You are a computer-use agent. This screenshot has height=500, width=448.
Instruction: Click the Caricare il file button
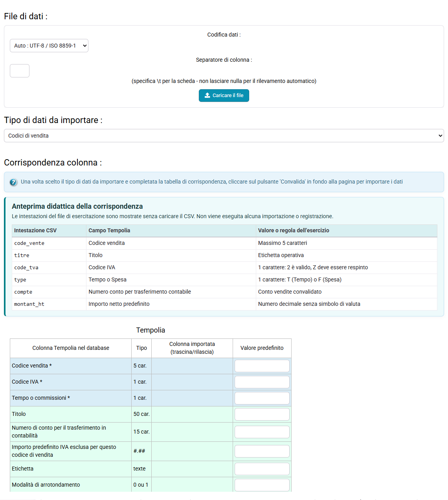[x=224, y=96]
